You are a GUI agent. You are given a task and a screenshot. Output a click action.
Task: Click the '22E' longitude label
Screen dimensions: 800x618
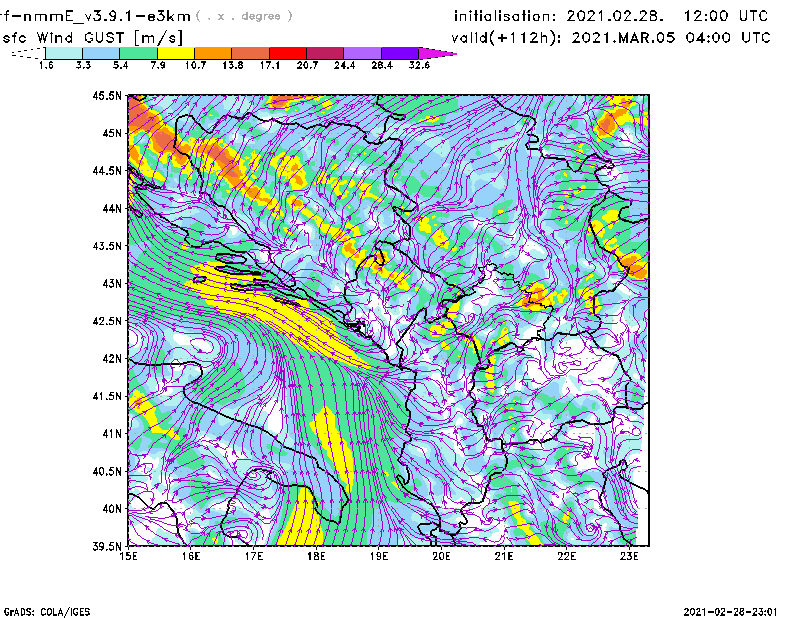pos(566,556)
